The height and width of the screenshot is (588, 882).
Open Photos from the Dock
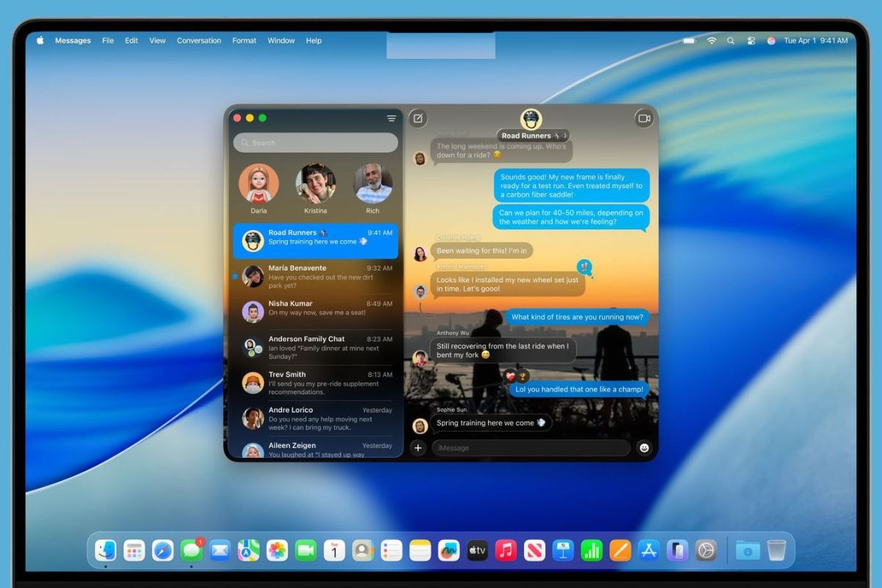click(x=277, y=550)
